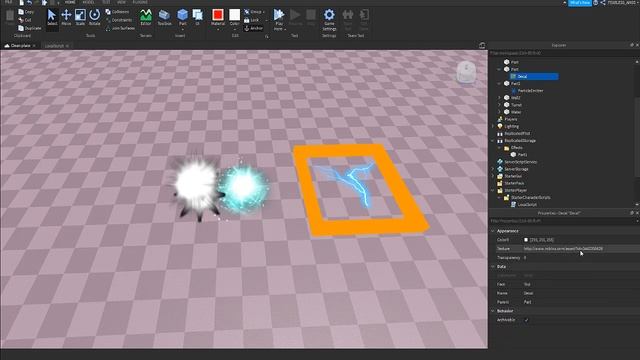Click the Group button
Viewport: 640px width, 360px height.
(253, 12)
